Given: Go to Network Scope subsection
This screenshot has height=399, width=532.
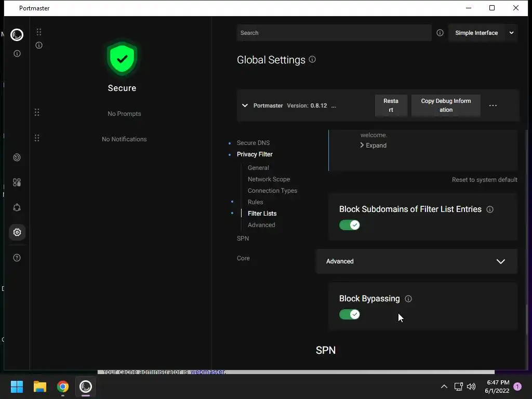Looking at the screenshot, I should (269, 179).
